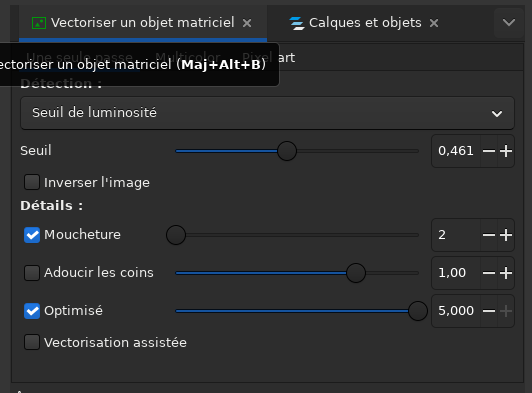Click the Seuil slider handle
This screenshot has width=532, height=393.
pos(287,151)
